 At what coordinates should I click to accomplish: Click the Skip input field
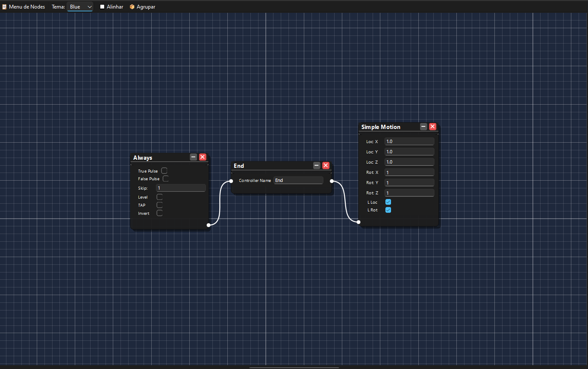coord(181,188)
